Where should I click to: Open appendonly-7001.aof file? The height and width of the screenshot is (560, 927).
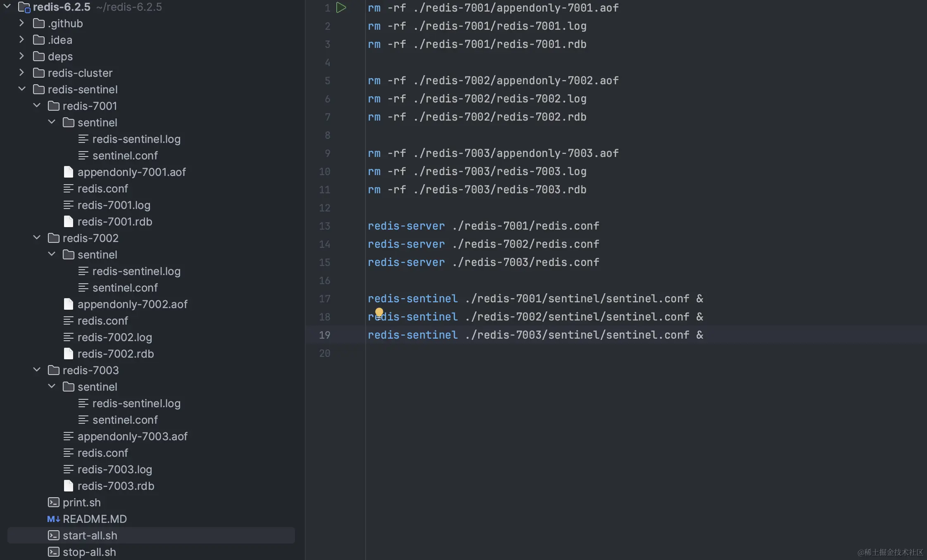click(x=131, y=172)
